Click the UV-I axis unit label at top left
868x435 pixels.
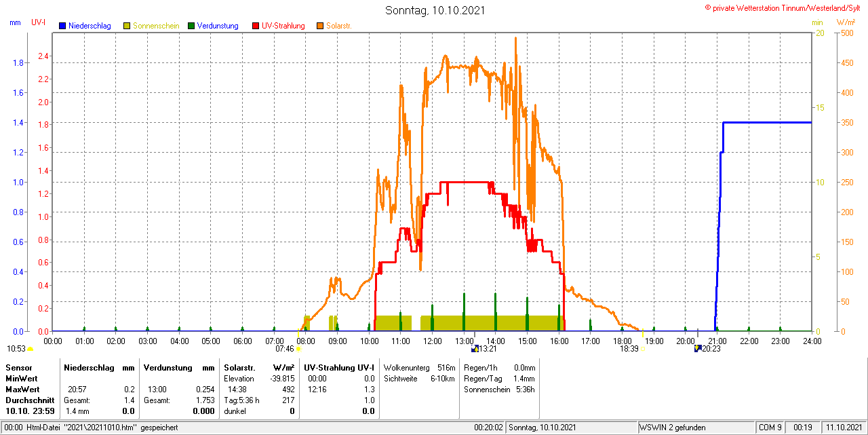(39, 22)
